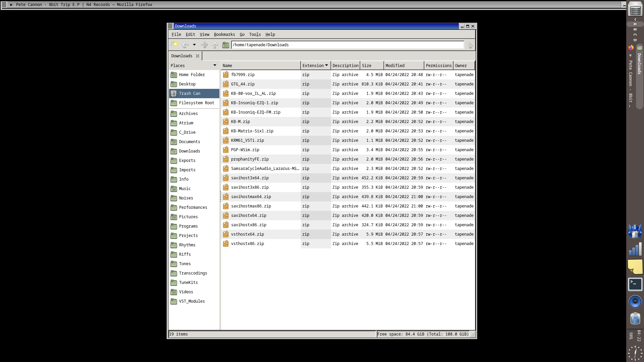Go back with left arrow icon
The image size is (644, 362).
pyautogui.click(x=185, y=45)
